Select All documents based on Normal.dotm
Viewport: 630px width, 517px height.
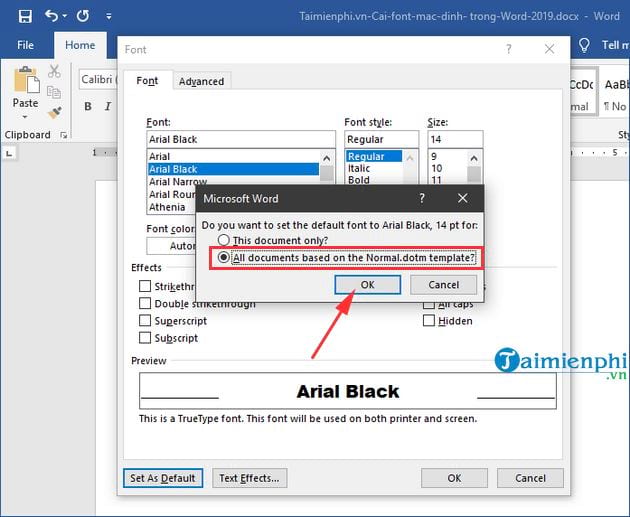(347, 257)
